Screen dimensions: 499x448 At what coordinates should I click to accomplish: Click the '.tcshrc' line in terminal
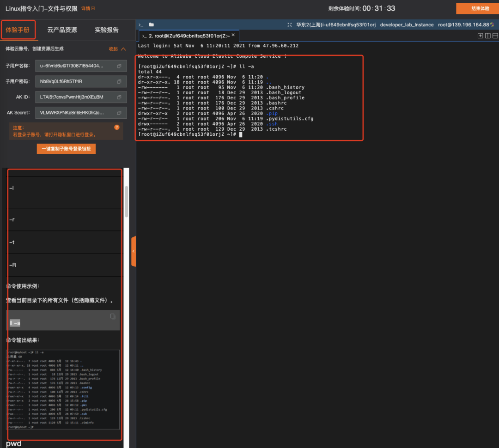click(212, 129)
